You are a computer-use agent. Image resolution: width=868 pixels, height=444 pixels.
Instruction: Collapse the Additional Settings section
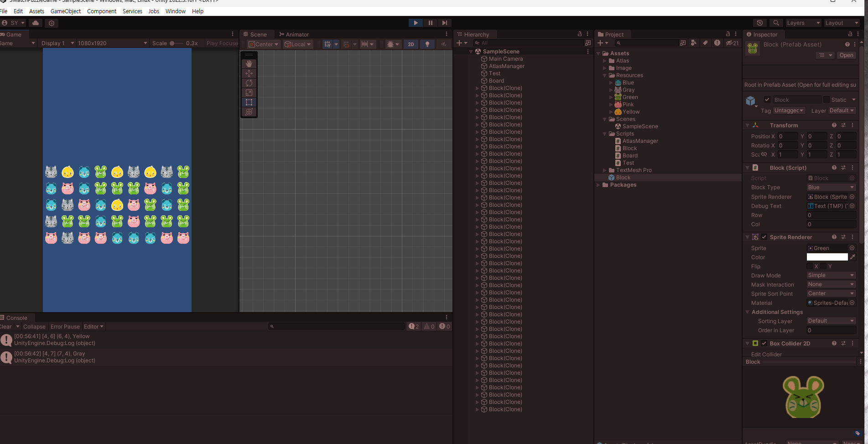coord(747,312)
